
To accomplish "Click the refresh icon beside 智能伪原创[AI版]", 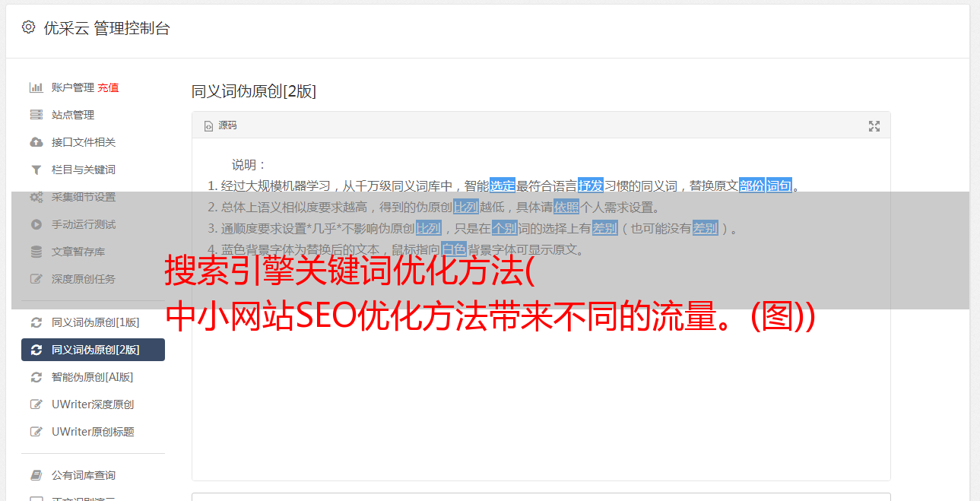I will pos(36,377).
